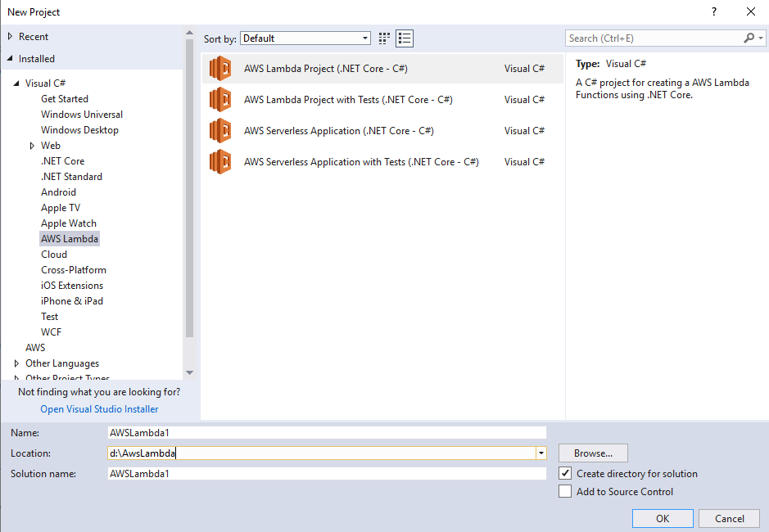Click the AWS Serverless Application with Tests icon
The width and height of the screenshot is (769, 532).
[220, 162]
